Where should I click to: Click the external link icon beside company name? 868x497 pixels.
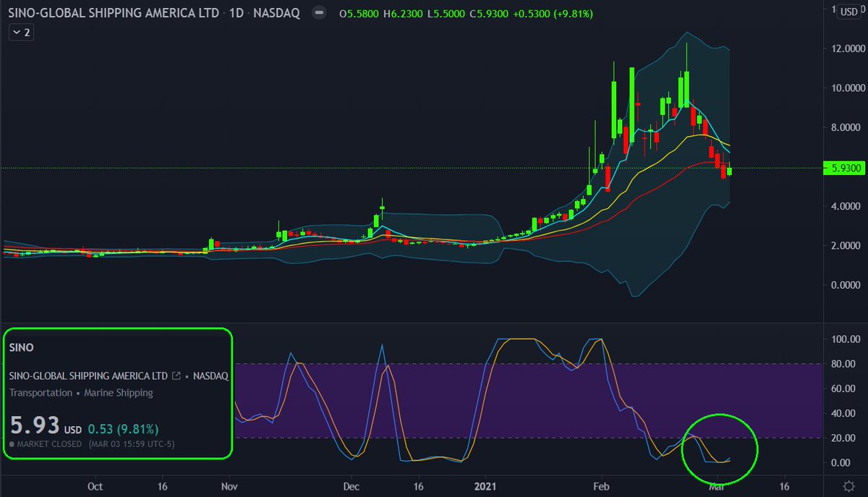click(176, 376)
